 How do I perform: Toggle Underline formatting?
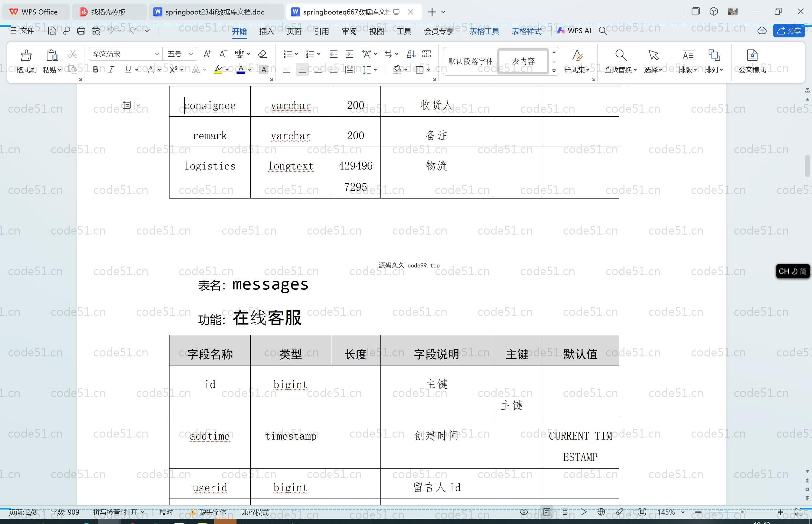(x=128, y=70)
